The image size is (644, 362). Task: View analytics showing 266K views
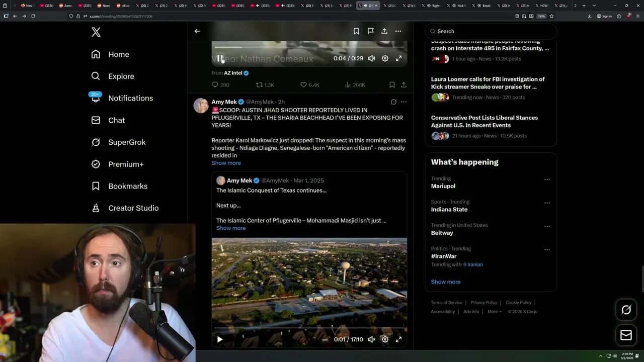(355, 85)
